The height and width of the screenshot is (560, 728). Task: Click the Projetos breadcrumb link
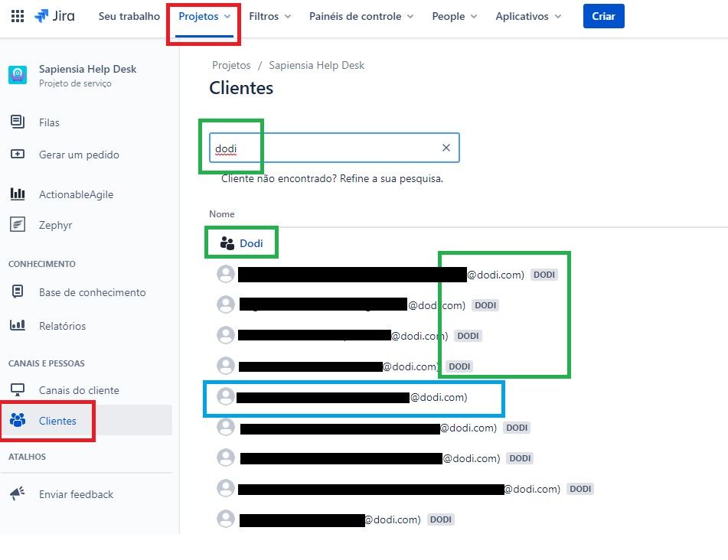231,66
